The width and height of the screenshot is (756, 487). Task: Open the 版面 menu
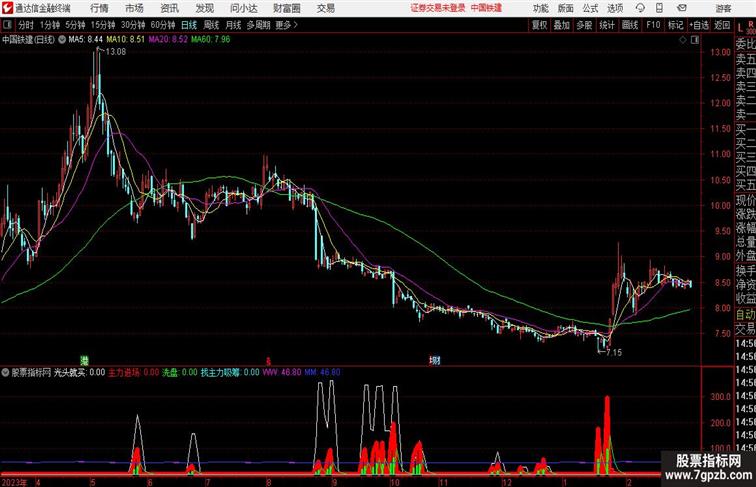click(566, 8)
